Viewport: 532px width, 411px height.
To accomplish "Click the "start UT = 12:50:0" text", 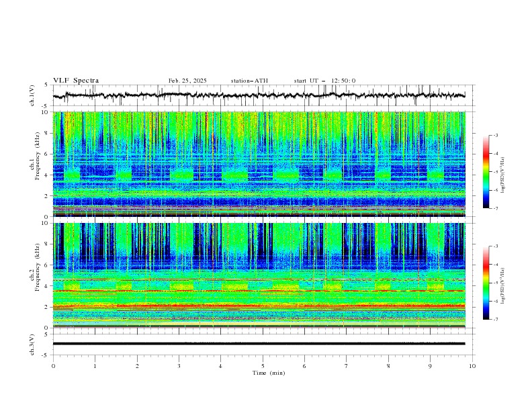I will [x=325, y=81].
